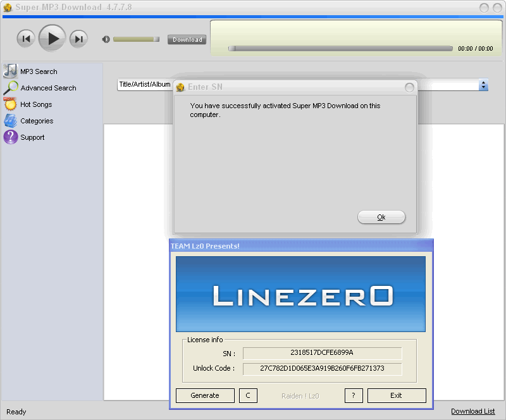Click the Advanced Search magnifier icon
The width and height of the screenshot is (506, 420).
tap(10, 87)
